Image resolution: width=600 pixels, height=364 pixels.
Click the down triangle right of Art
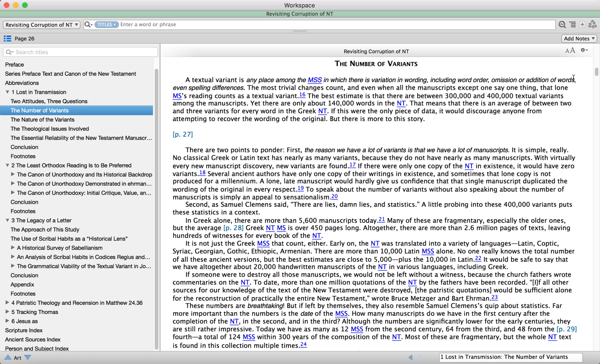click(x=28, y=358)
